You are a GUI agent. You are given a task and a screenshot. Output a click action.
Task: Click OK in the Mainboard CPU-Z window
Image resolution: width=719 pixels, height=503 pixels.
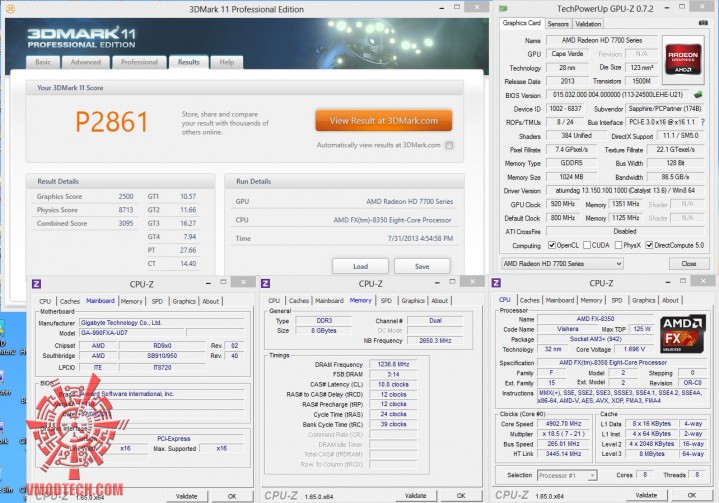(232, 496)
